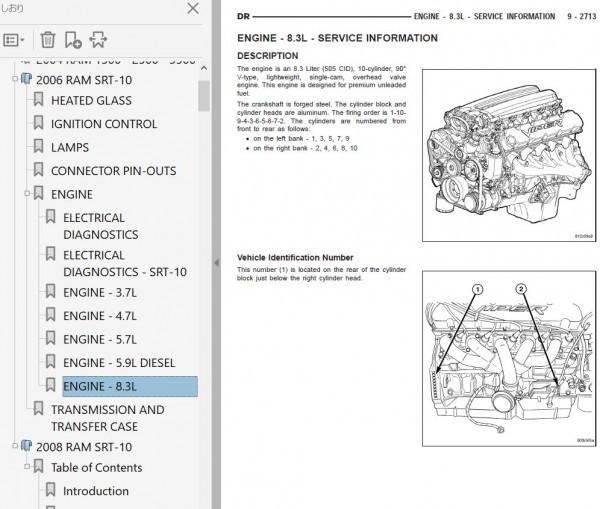Jump to ENGINE - 3.7L bookmark

99,293
